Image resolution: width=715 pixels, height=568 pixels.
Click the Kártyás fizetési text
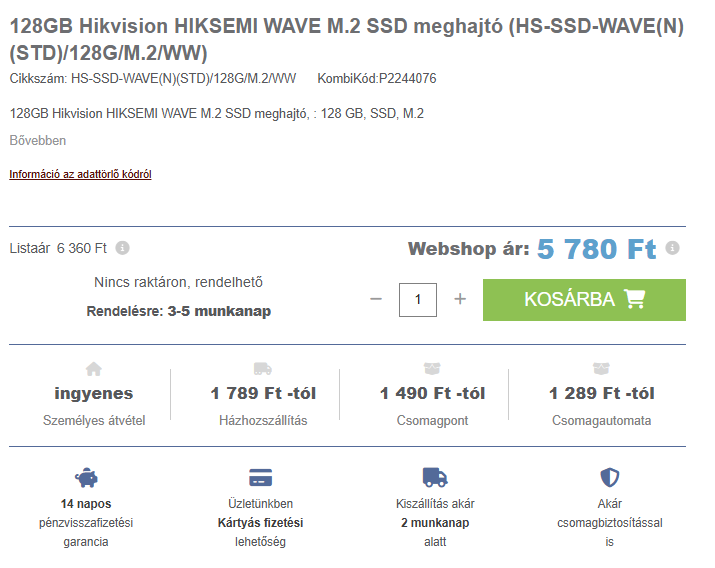click(x=260, y=523)
